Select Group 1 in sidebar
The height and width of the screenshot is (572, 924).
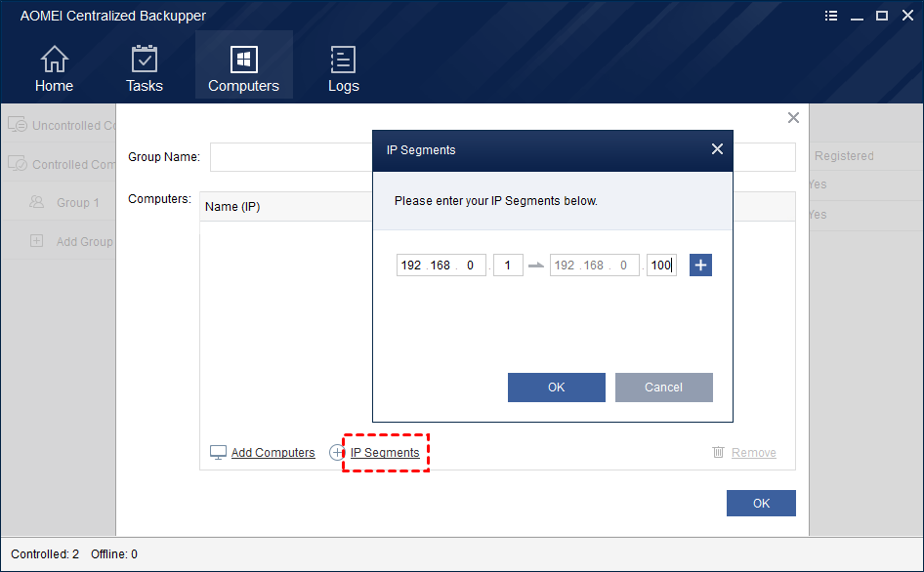pyautogui.click(x=59, y=202)
